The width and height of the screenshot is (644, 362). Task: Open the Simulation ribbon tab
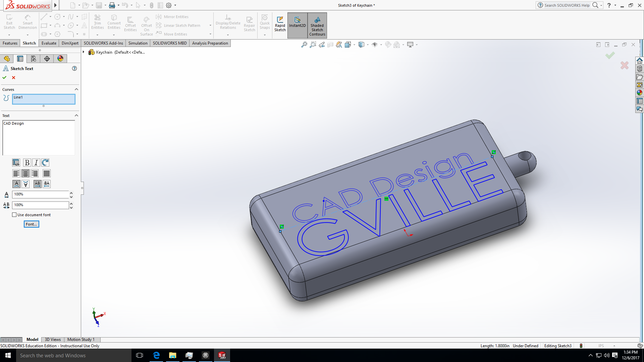pyautogui.click(x=138, y=43)
